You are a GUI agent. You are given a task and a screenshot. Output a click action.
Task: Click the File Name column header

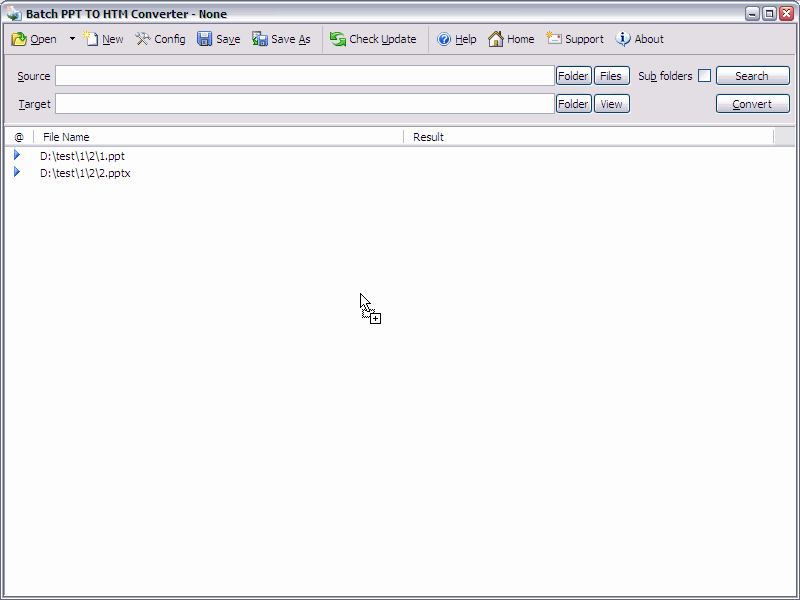[218, 137]
